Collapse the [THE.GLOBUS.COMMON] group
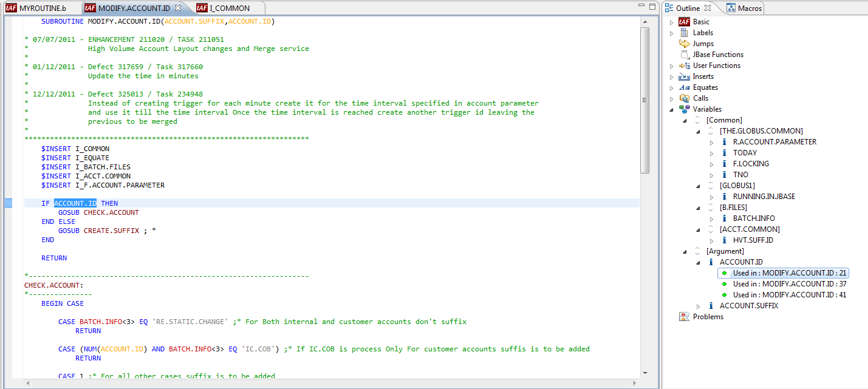Viewport: 868px width, 389px height. coord(699,131)
